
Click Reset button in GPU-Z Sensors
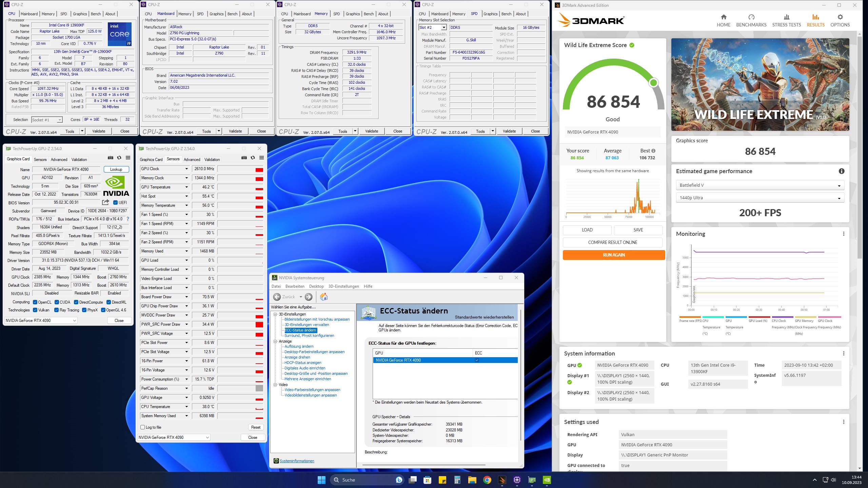[x=256, y=427]
